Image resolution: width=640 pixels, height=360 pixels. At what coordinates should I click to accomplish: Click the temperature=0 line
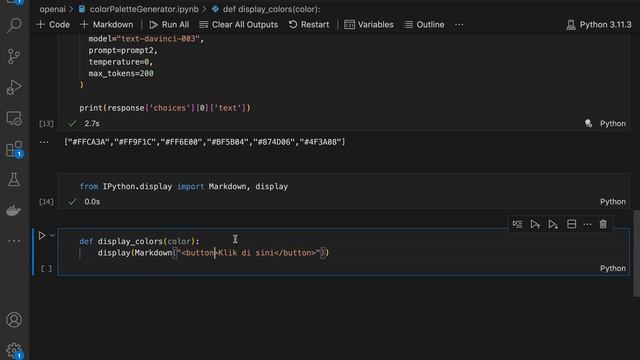point(120,62)
